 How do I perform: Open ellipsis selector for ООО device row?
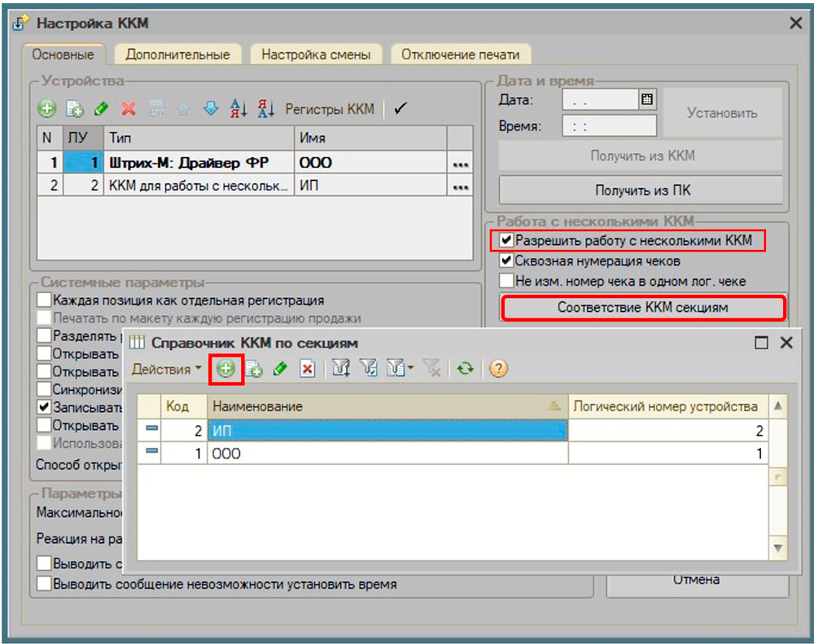[x=461, y=163]
